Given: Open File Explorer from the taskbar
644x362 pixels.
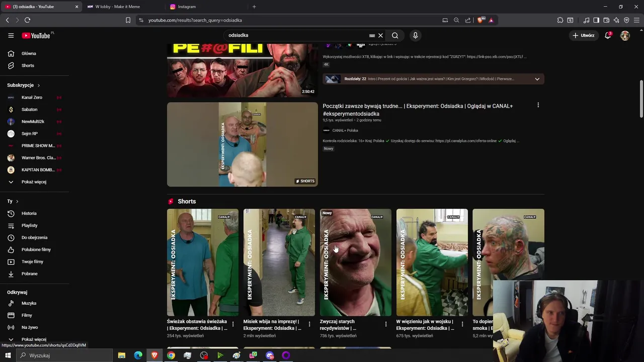Looking at the screenshot, I should (x=121, y=355).
